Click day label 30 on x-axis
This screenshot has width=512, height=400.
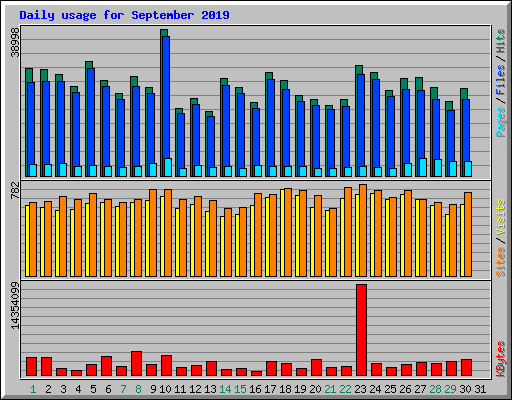click(465, 389)
